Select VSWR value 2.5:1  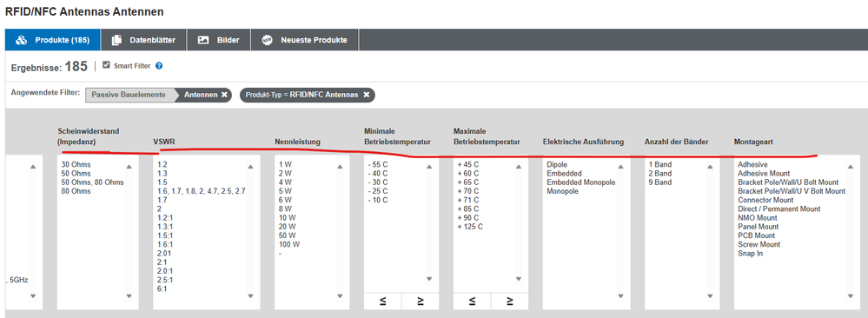point(164,280)
